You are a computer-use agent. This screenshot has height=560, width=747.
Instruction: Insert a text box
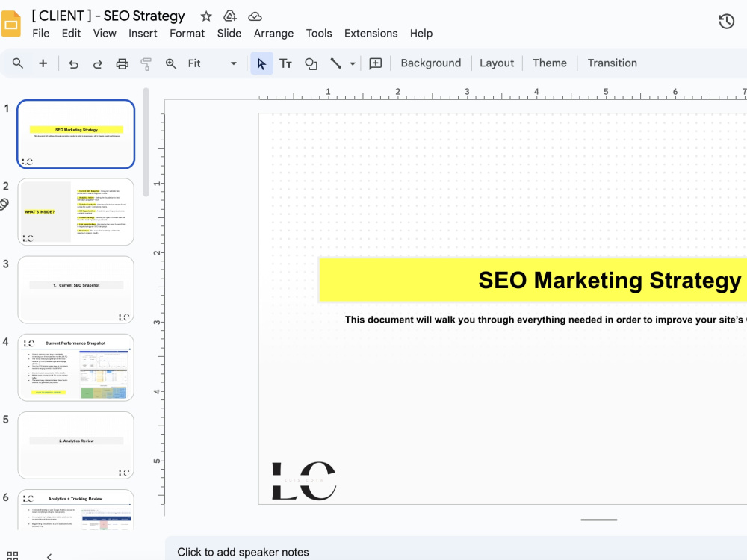[285, 63]
